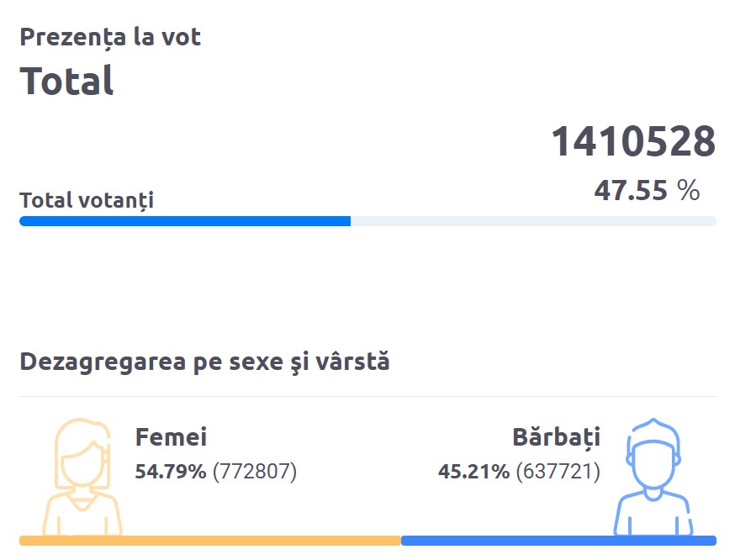Screen dimensions: 735x560
Task: Click the 45.21% men percentage
Action: pyautogui.click(x=474, y=472)
